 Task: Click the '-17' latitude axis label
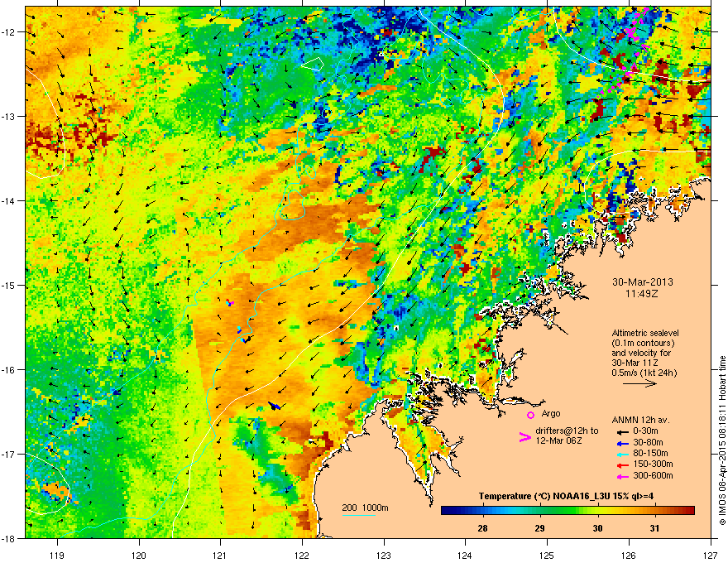pos(9,454)
